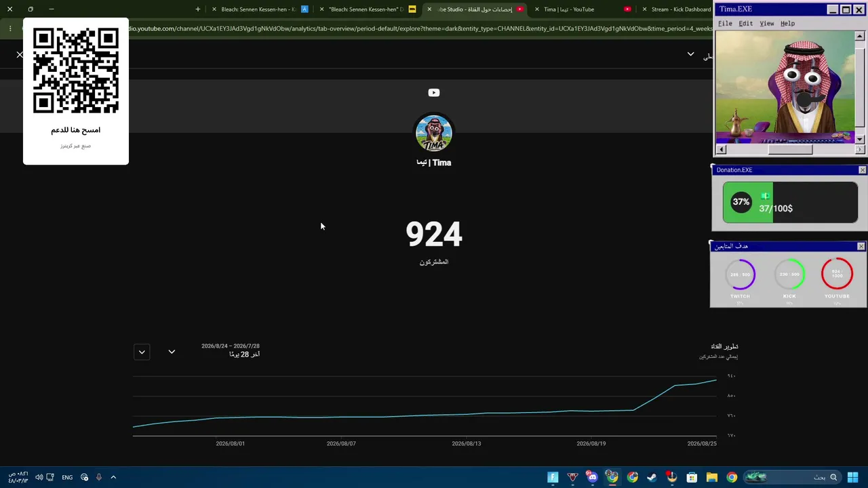Open the taskbar clock and date

[x=18, y=477]
